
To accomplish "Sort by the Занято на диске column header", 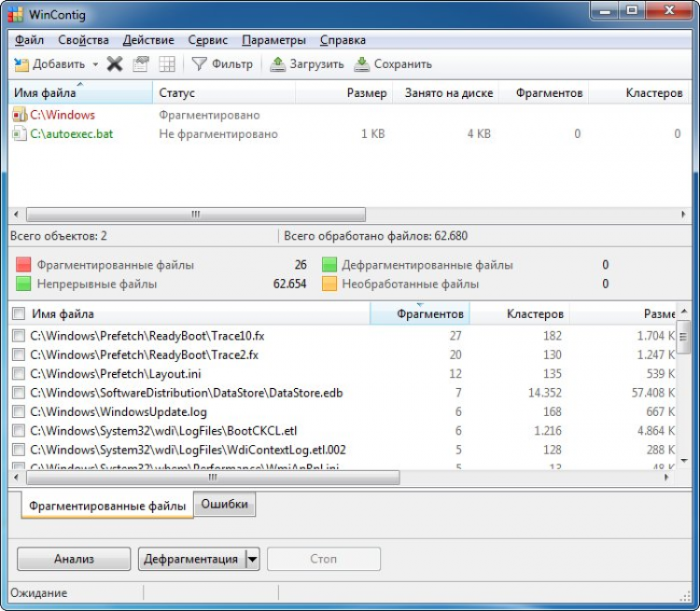I will (446, 93).
